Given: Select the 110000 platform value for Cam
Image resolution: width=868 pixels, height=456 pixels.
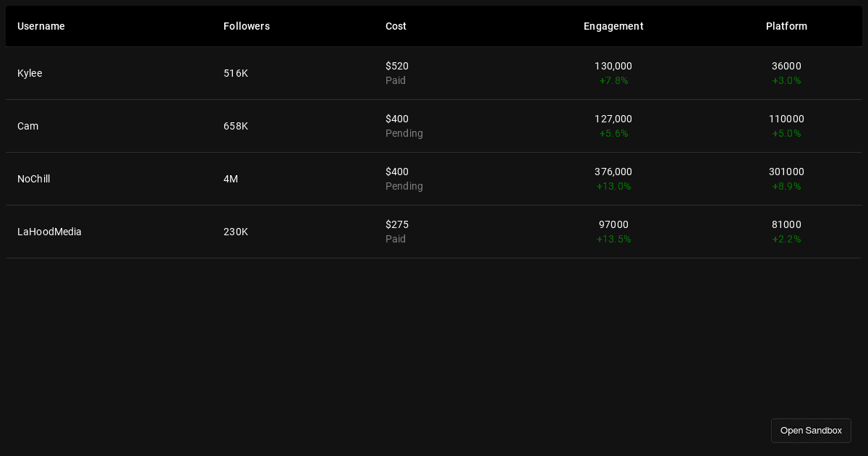Looking at the screenshot, I should coord(786,119).
